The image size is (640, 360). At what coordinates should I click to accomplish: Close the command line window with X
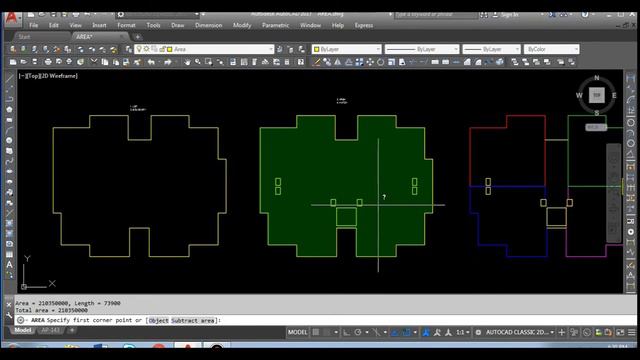[9, 304]
